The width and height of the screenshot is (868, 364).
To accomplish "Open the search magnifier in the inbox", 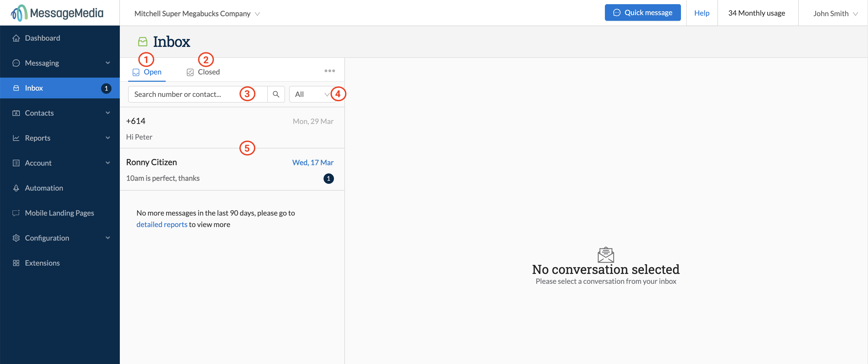I will 276,94.
